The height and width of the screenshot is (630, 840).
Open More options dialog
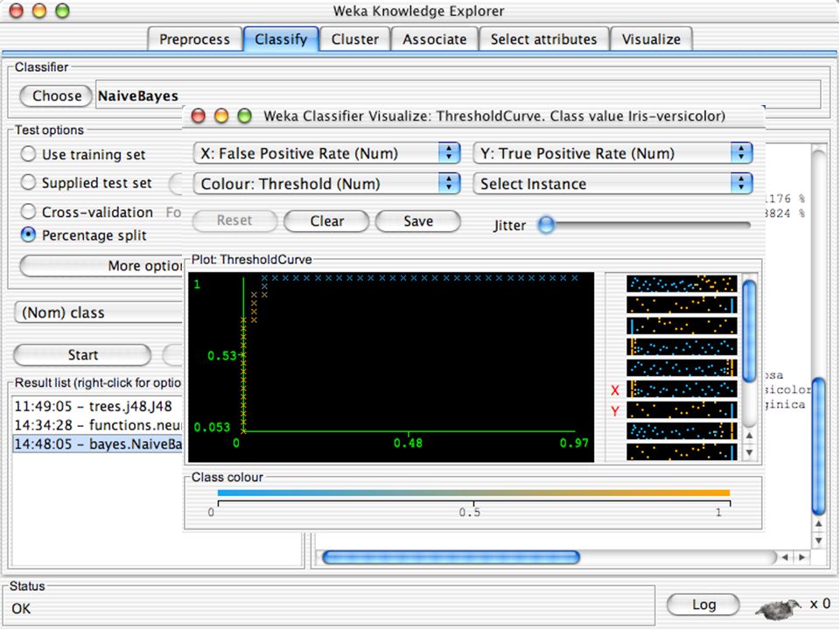tap(101, 266)
